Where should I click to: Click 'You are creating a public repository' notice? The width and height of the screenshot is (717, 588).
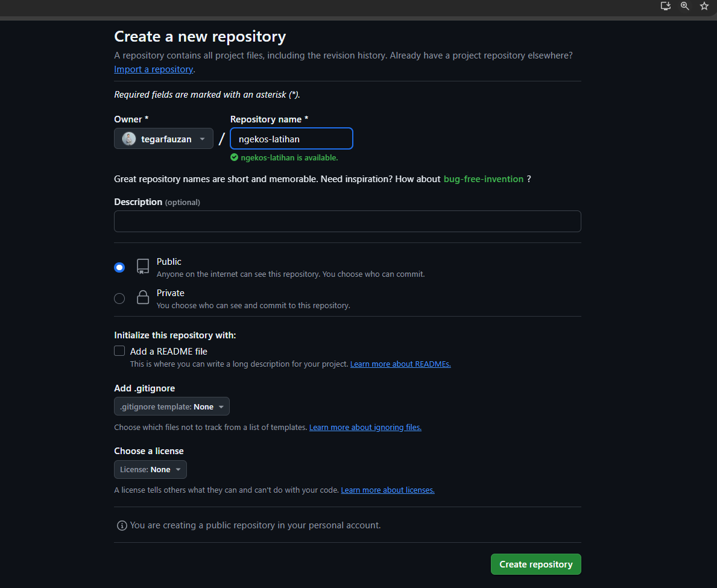click(255, 525)
